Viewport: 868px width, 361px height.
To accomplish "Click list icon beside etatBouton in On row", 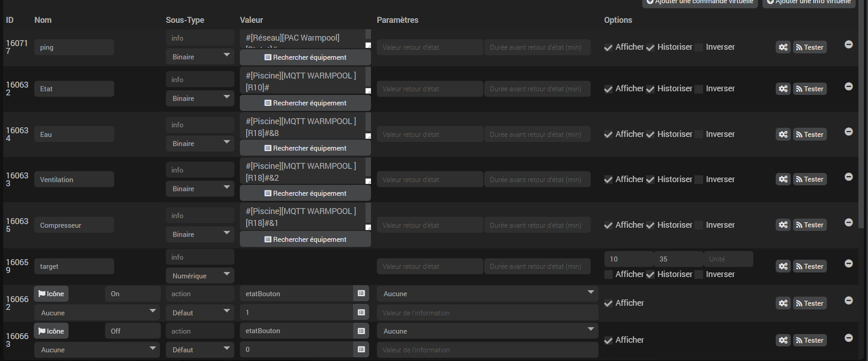I will (x=361, y=293).
